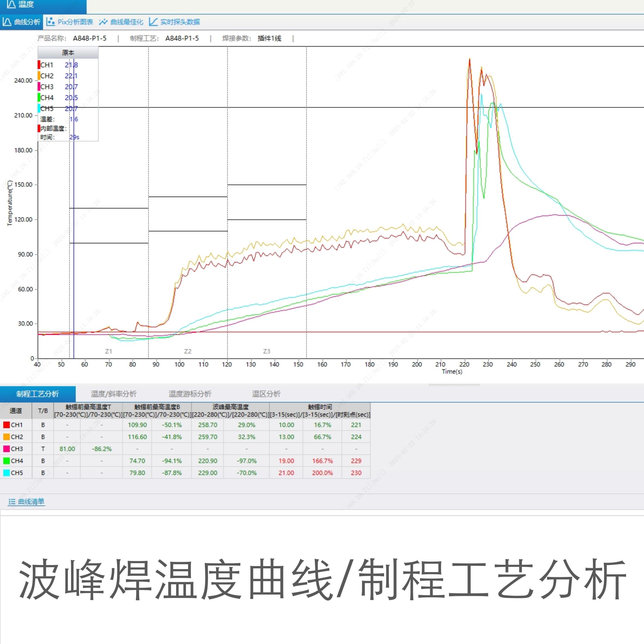Click the cyan CH5 swatch in table
Screen dimensions: 644x644
click(x=6, y=473)
